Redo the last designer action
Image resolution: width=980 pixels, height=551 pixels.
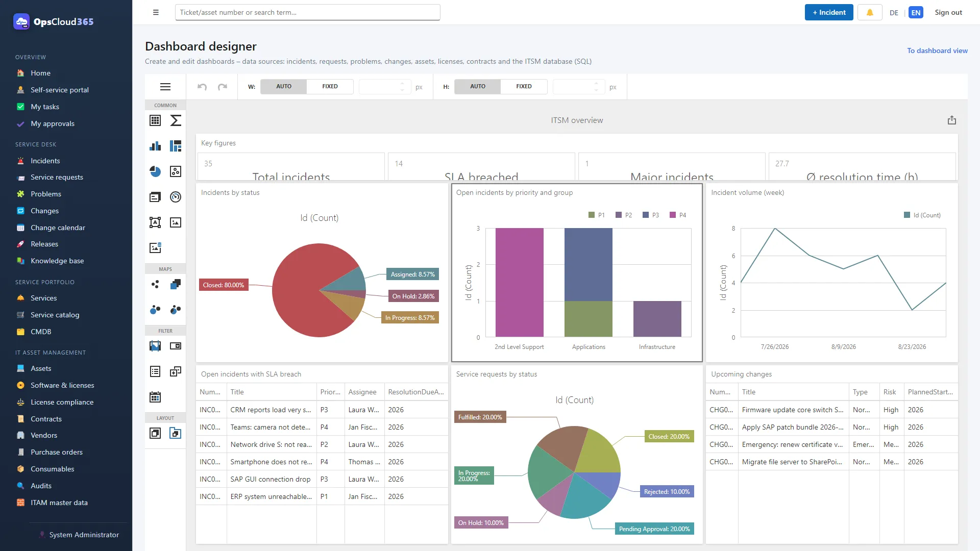[223, 87]
